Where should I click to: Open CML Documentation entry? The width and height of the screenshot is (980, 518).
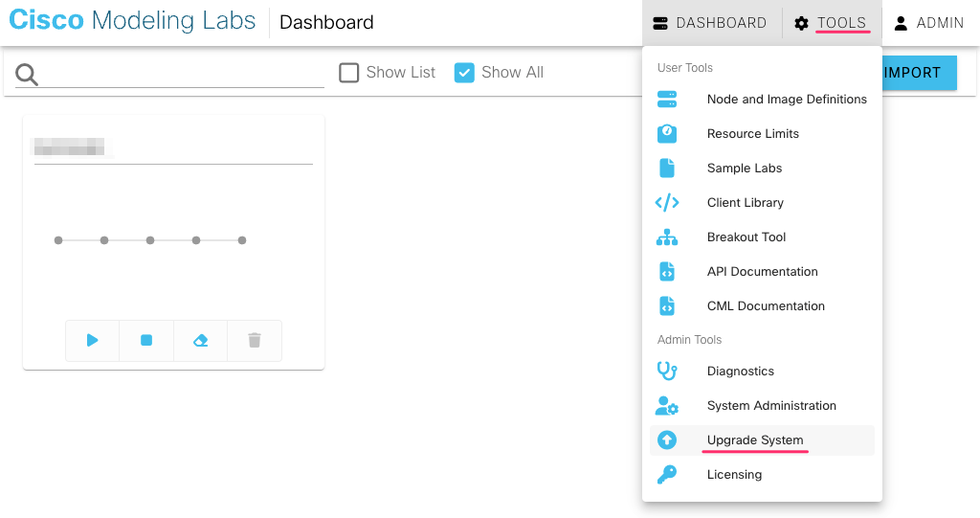click(x=762, y=306)
